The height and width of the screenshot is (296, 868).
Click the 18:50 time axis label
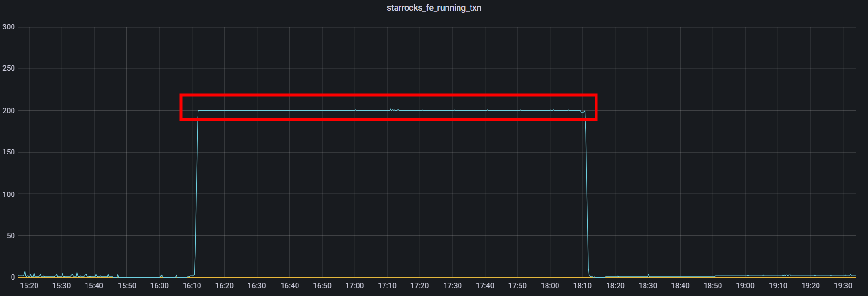point(713,286)
